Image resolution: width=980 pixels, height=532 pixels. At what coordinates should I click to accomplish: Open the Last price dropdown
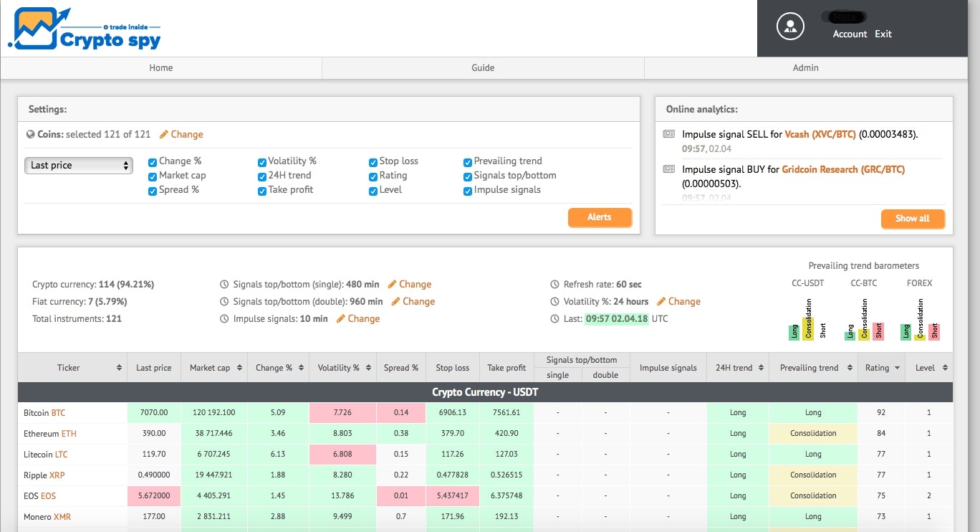[x=78, y=166]
